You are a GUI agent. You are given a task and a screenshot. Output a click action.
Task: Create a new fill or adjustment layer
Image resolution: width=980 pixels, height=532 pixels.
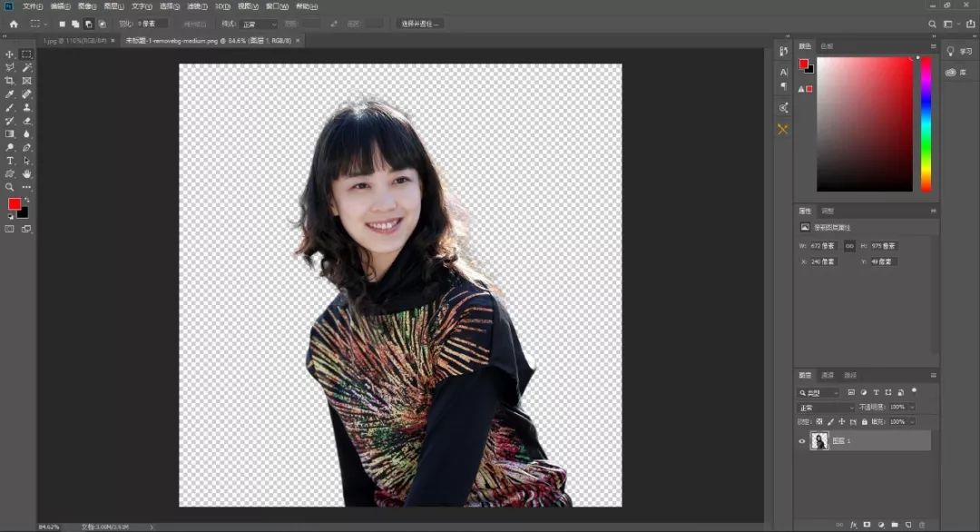click(881, 524)
